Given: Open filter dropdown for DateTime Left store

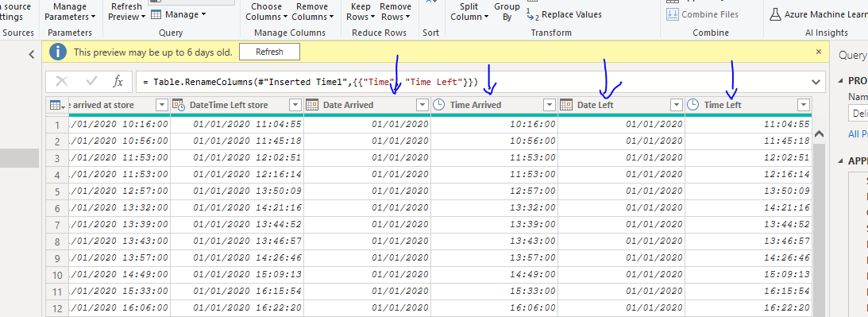Looking at the screenshot, I should pos(295,105).
